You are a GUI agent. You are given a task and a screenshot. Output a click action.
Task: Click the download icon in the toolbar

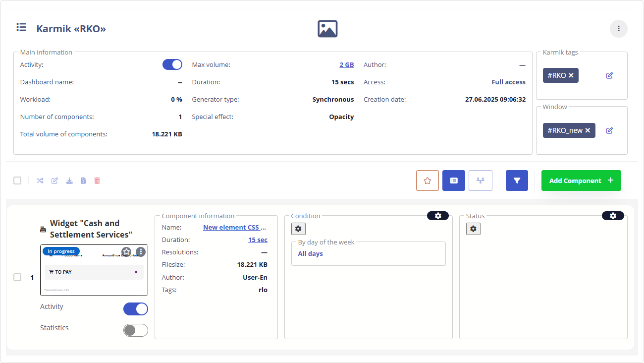click(69, 181)
